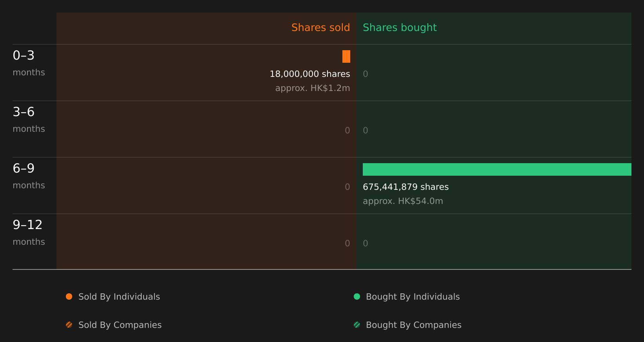Click the 0 sold value in 6–9 months row
The height and width of the screenshot is (342, 644).
(347, 187)
